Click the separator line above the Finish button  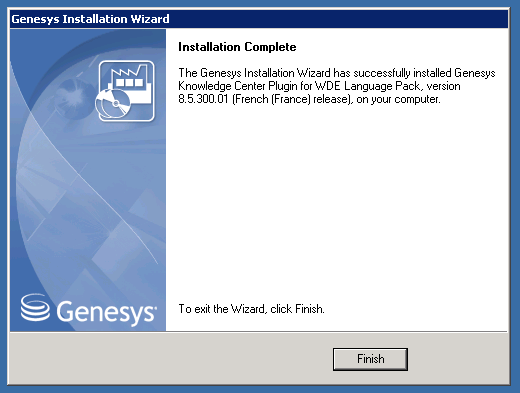click(x=259, y=332)
